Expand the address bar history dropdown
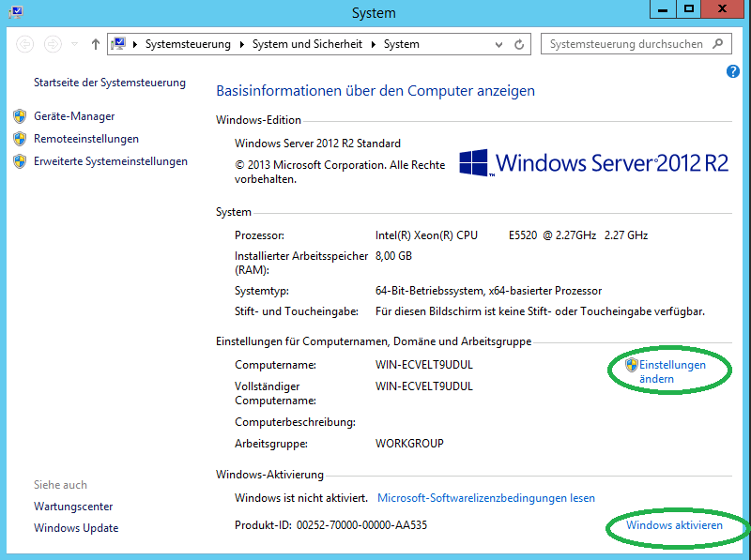 (498, 44)
